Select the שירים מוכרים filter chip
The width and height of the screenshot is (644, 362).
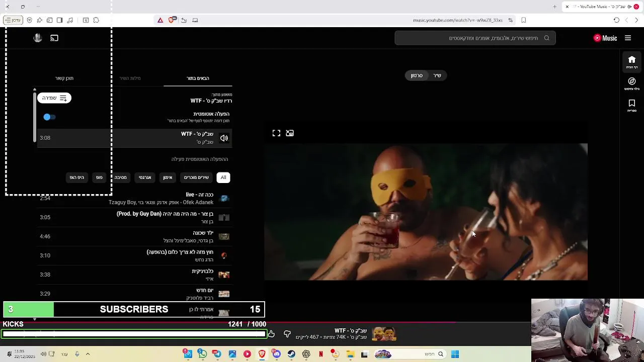(196, 177)
